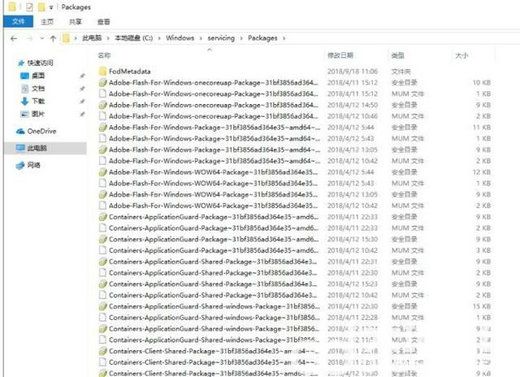
Task: Expand the breadcrumb chevron after Packages
Action: [x=284, y=38]
